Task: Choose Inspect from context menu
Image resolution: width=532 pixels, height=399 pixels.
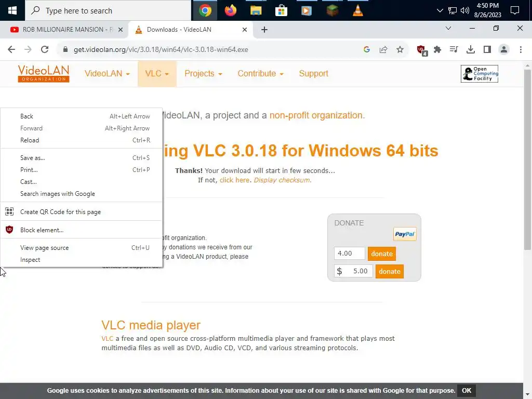Action: tap(82, 260)
